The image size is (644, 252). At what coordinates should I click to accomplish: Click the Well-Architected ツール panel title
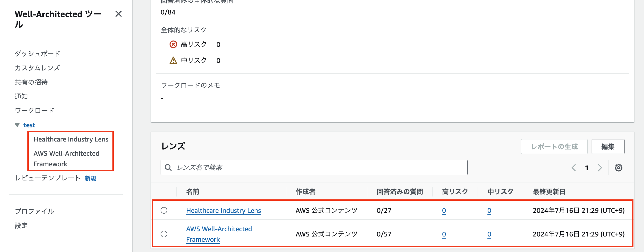pos(58,19)
